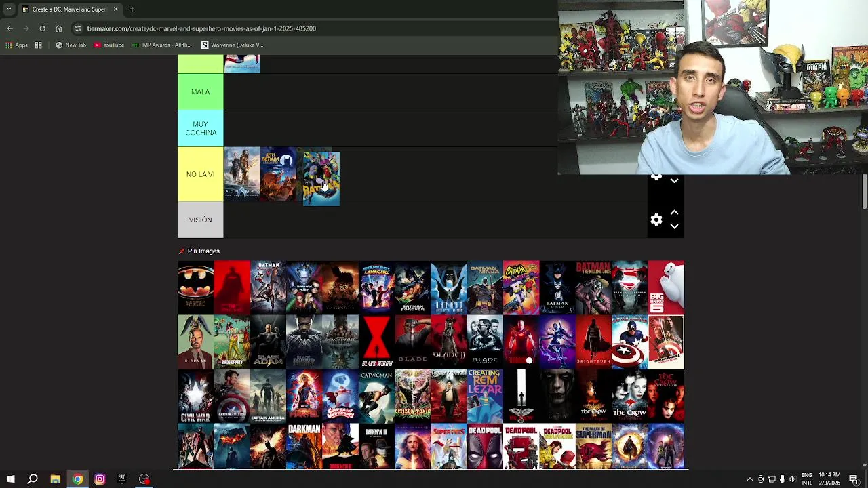Pick the Batman v Superman poster
Image resolution: width=868 pixels, height=488 pixels.
coord(629,287)
